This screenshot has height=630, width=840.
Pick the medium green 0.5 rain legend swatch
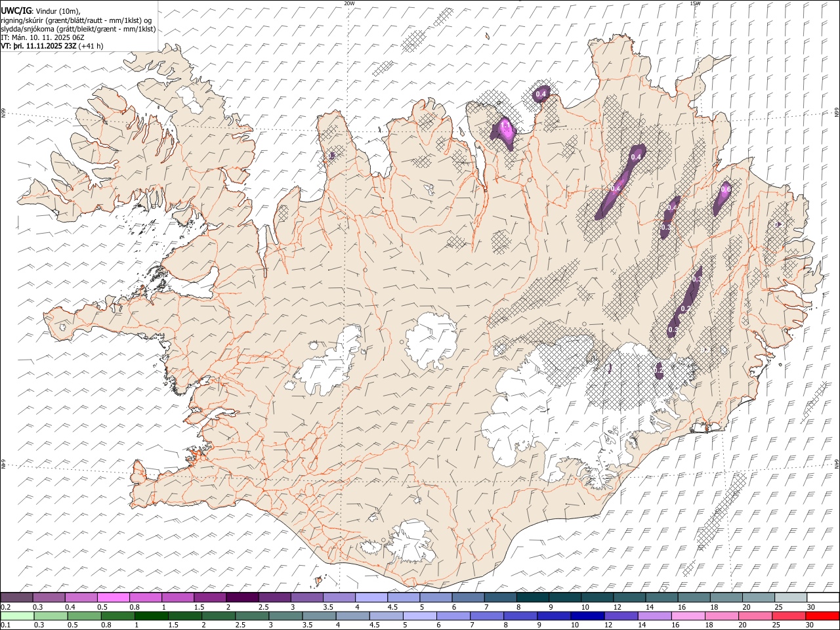(84, 616)
